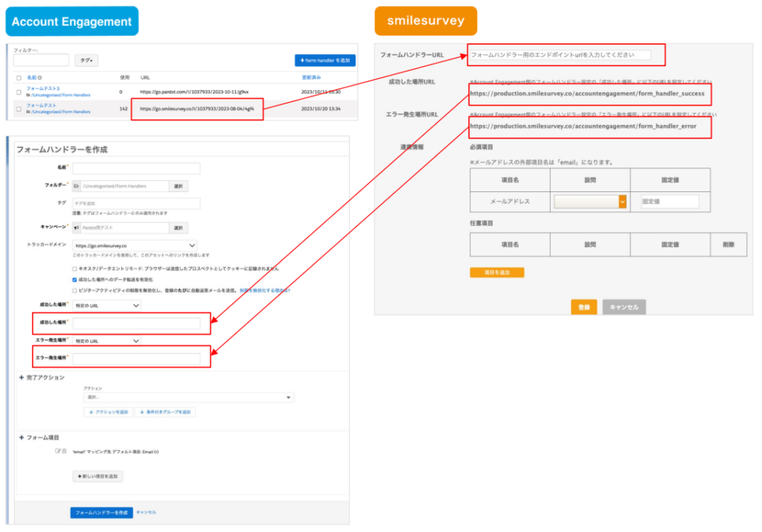Open the タグ filter dropdown
The height and width of the screenshot is (532, 762).
click(x=86, y=60)
